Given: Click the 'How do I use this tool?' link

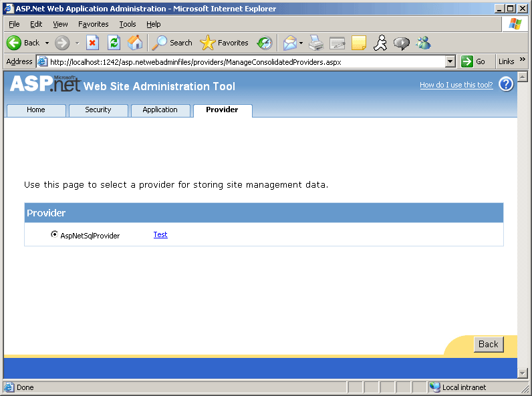Looking at the screenshot, I should coord(456,85).
